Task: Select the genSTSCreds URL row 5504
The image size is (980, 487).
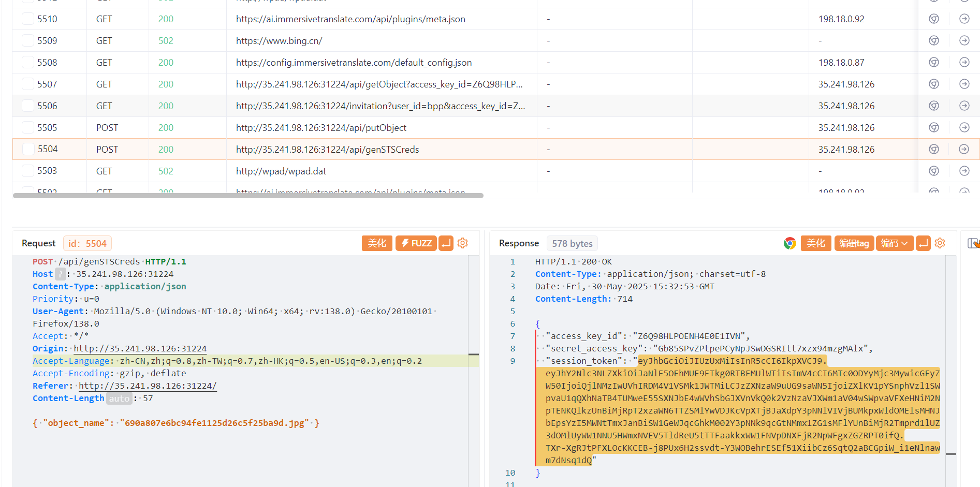Action: pos(327,150)
